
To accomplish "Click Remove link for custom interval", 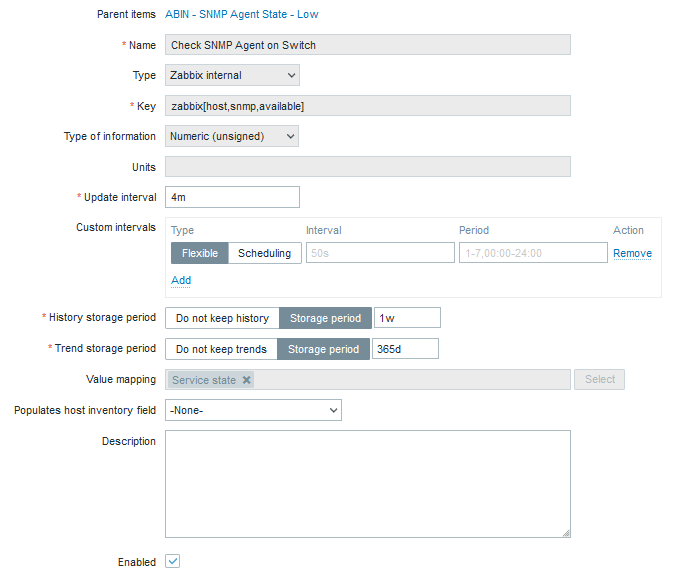I will click(x=632, y=253).
